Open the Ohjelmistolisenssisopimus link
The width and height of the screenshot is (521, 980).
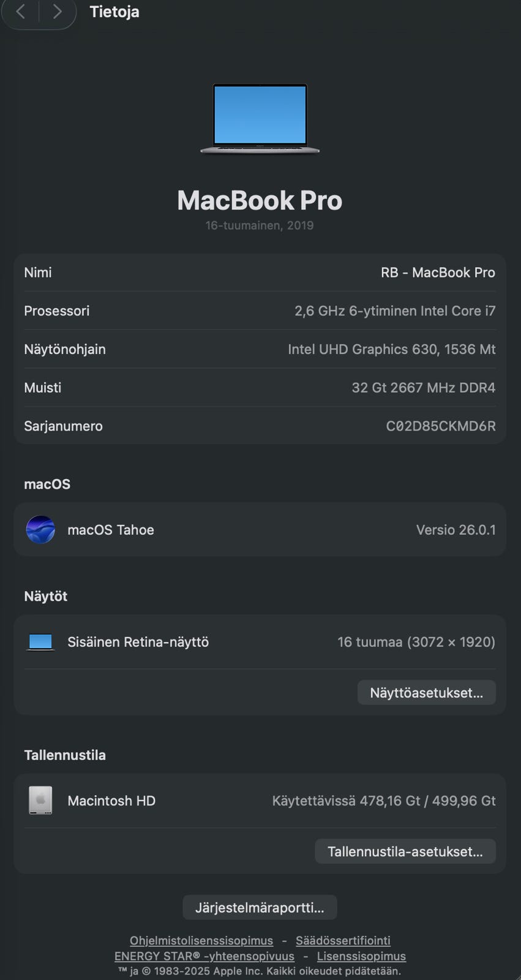click(201, 940)
